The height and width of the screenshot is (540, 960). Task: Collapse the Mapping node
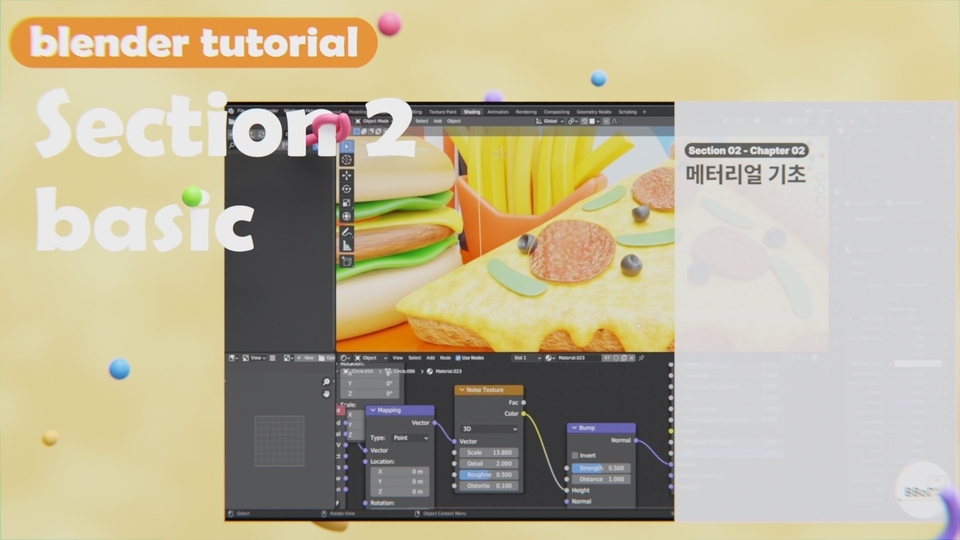pos(372,410)
